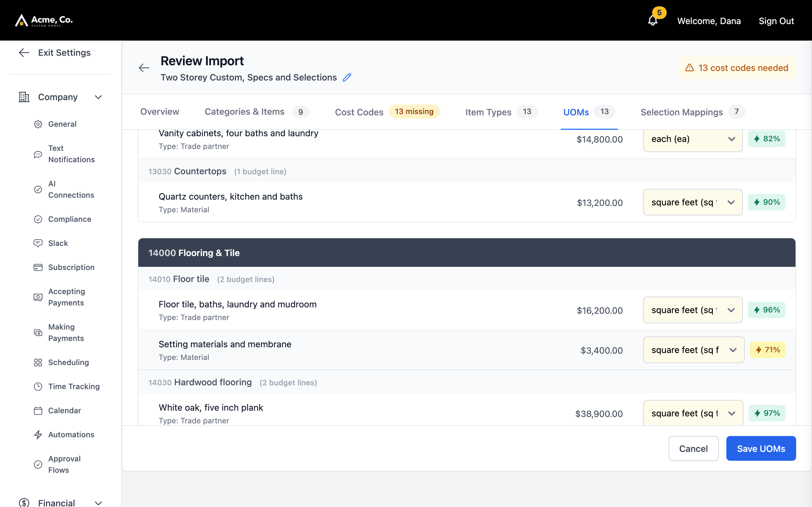The image size is (812, 507).
Task: Open UOM dropdown for Setting materials and membrane
Action: [x=694, y=350]
